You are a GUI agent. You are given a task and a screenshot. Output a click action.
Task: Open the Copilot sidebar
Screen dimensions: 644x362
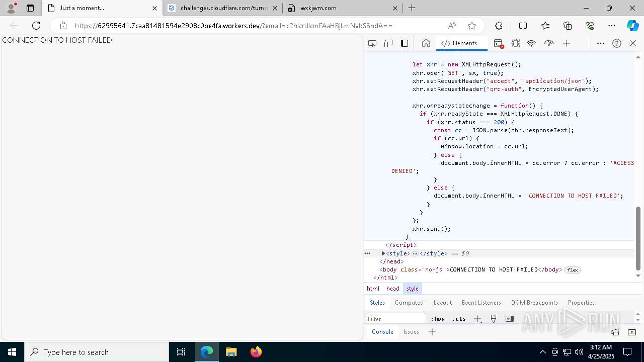point(632,26)
